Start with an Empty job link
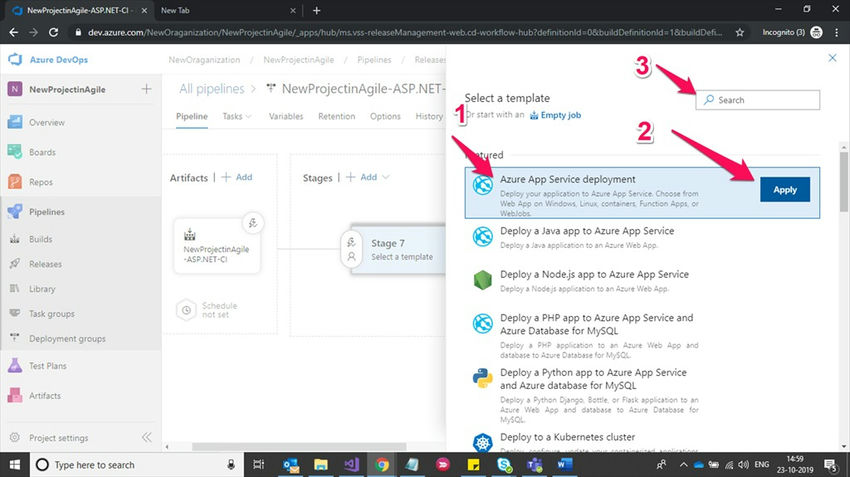The height and width of the screenshot is (477, 850). [x=556, y=115]
